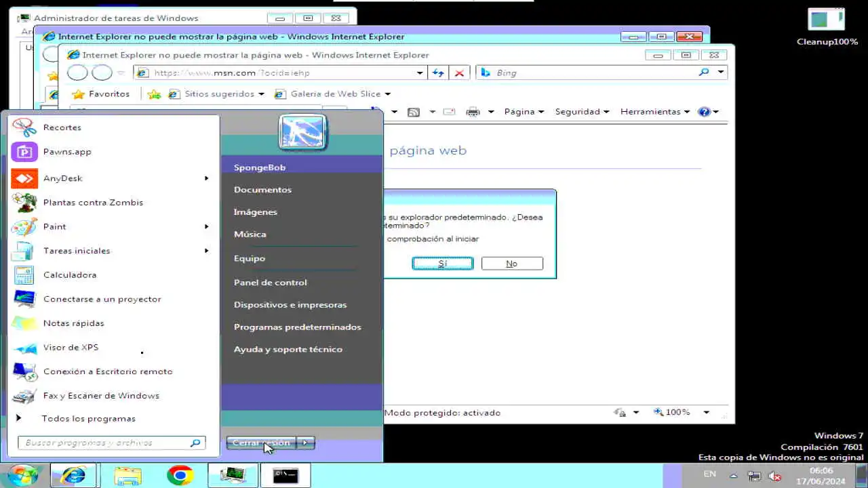The width and height of the screenshot is (868, 488).
Task: Open Conectarse a un proyector
Action: [113, 299]
